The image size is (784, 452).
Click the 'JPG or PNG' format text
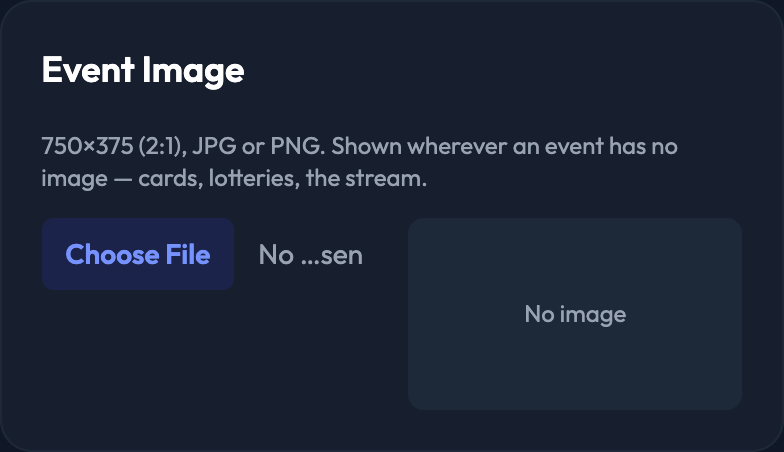[256, 146]
